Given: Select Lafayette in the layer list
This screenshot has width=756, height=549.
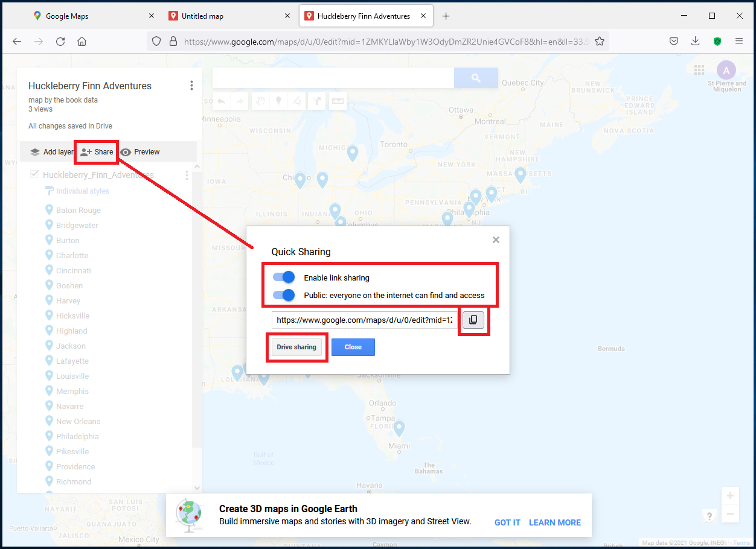Looking at the screenshot, I should click(74, 361).
